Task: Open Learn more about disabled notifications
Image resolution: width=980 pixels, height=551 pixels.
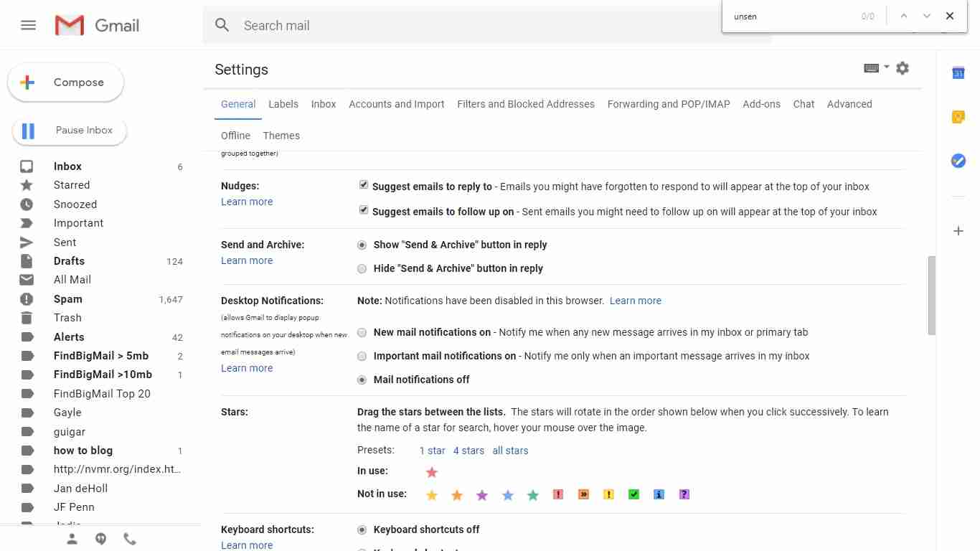Action: click(x=636, y=301)
